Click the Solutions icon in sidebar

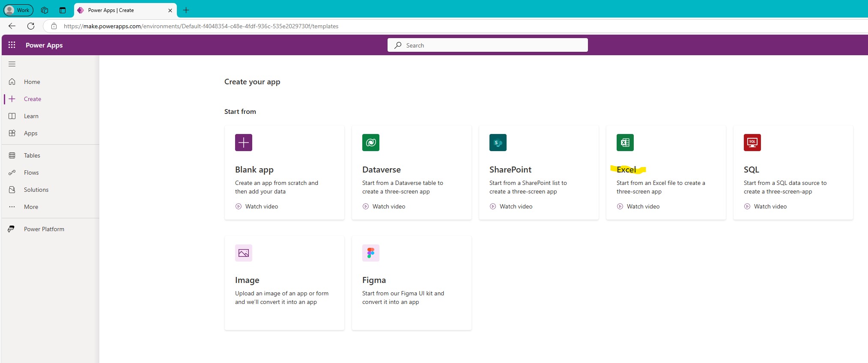click(x=12, y=190)
